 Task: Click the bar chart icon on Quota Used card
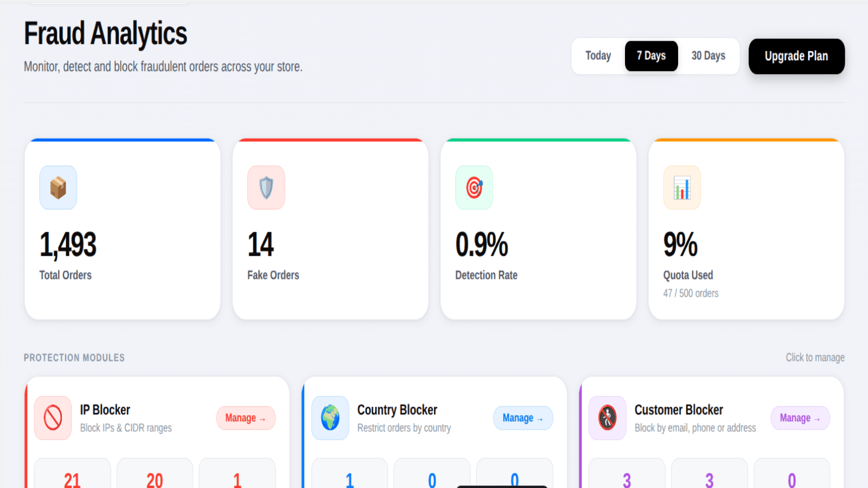point(682,188)
